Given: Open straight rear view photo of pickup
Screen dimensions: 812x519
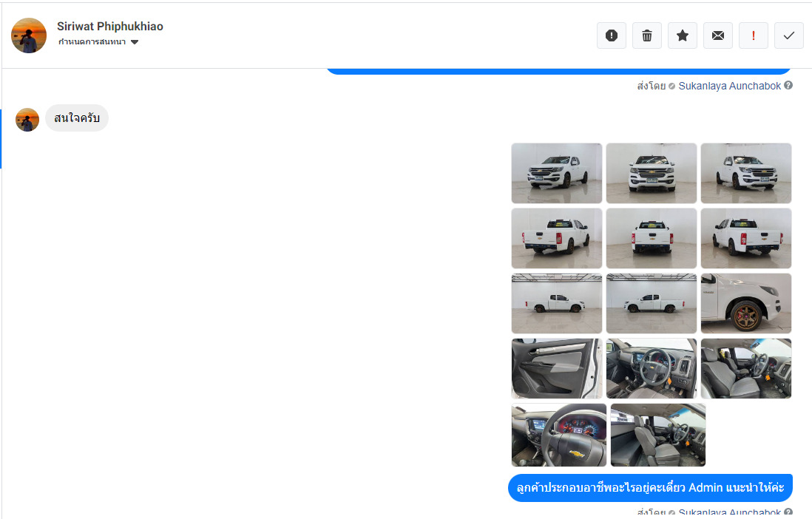Looking at the screenshot, I should point(652,238).
